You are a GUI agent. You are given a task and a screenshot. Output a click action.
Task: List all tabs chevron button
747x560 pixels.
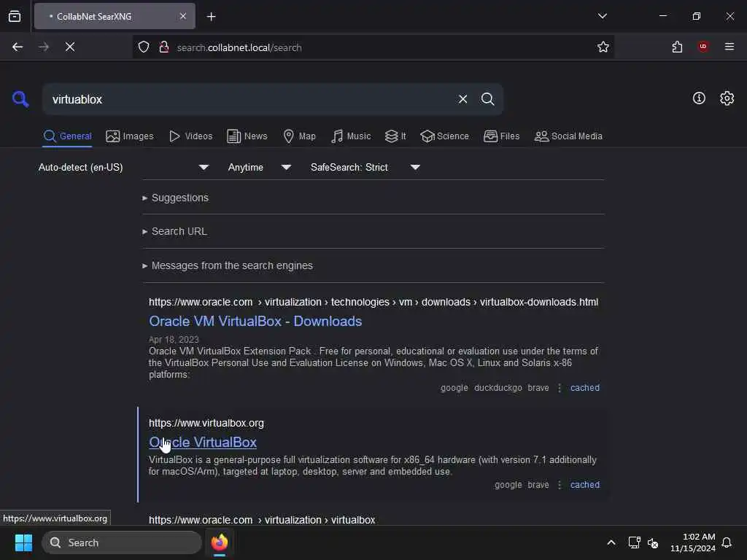[x=602, y=16]
